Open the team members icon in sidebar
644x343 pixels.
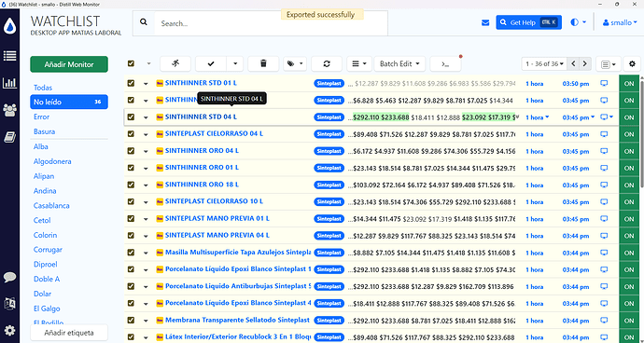[x=10, y=110]
